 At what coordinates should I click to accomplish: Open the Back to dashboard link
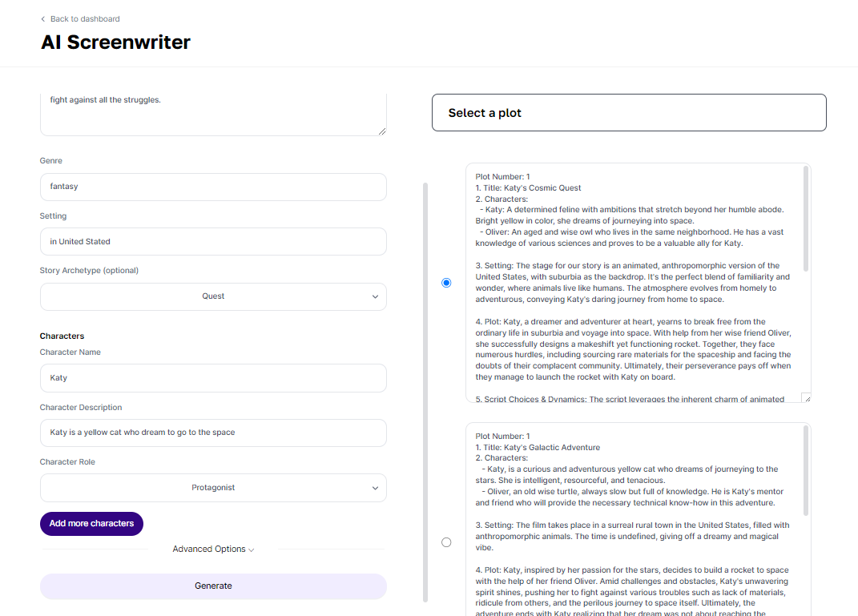click(x=84, y=19)
